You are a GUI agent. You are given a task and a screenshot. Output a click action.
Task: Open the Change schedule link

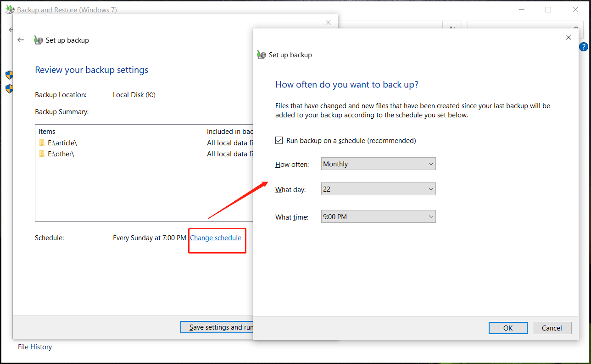216,237
